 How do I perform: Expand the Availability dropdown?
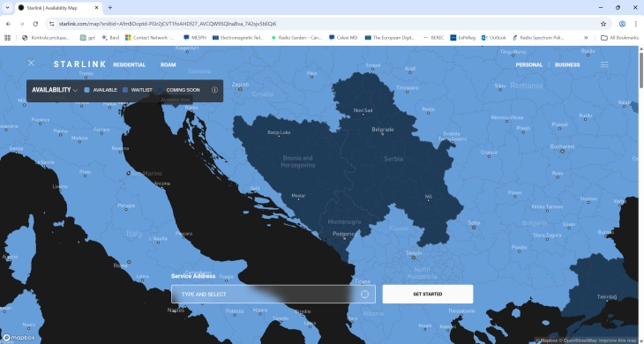(x=55, y=90)
